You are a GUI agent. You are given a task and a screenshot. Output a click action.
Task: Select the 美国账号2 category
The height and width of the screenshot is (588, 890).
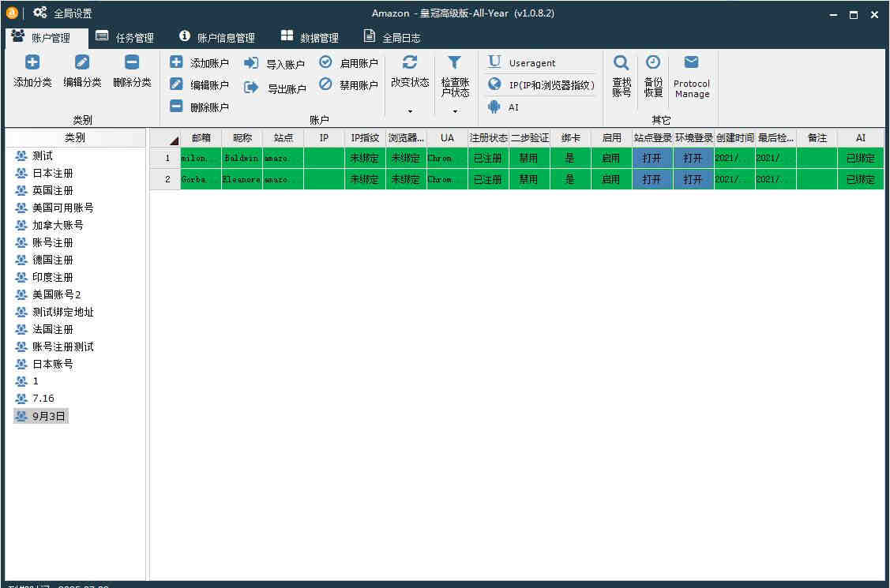pos(57,295)
